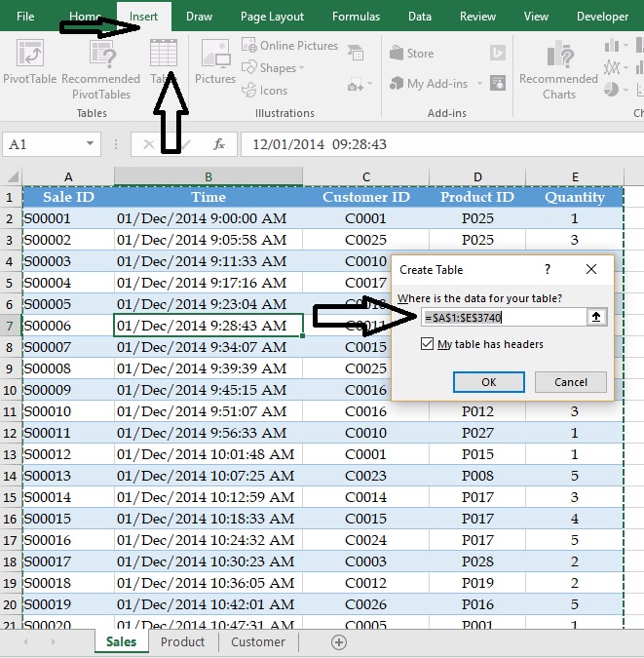Cancel the Create Table dialog
This screenshot has height=658, width=644.
click(571, 382)
